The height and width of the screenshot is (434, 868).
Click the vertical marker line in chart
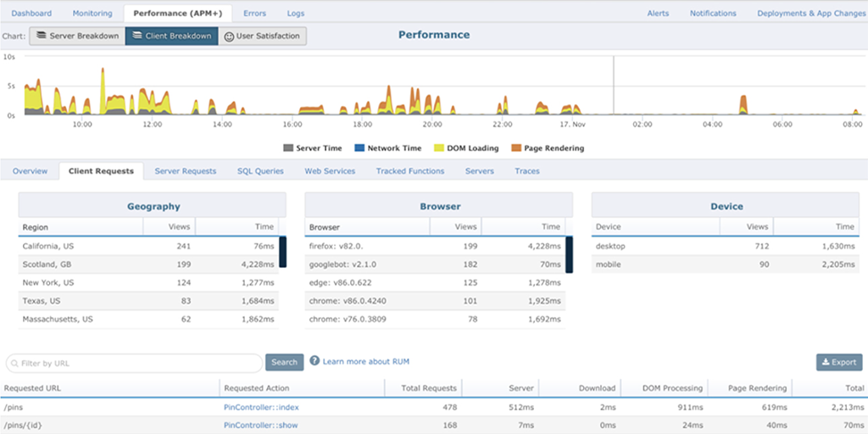click(x=614, y=86)
